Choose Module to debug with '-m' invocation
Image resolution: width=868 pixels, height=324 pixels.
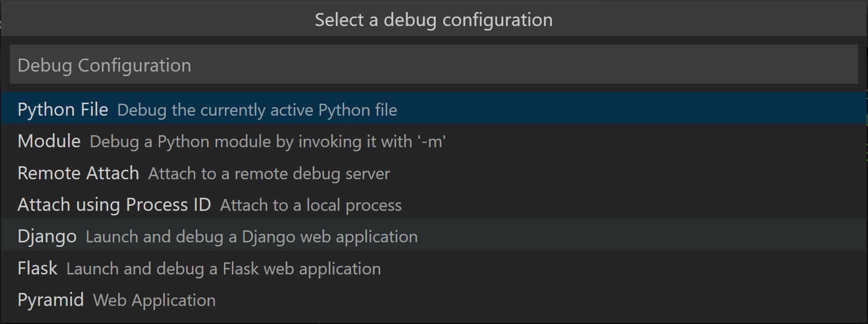(x=49, y=141)
